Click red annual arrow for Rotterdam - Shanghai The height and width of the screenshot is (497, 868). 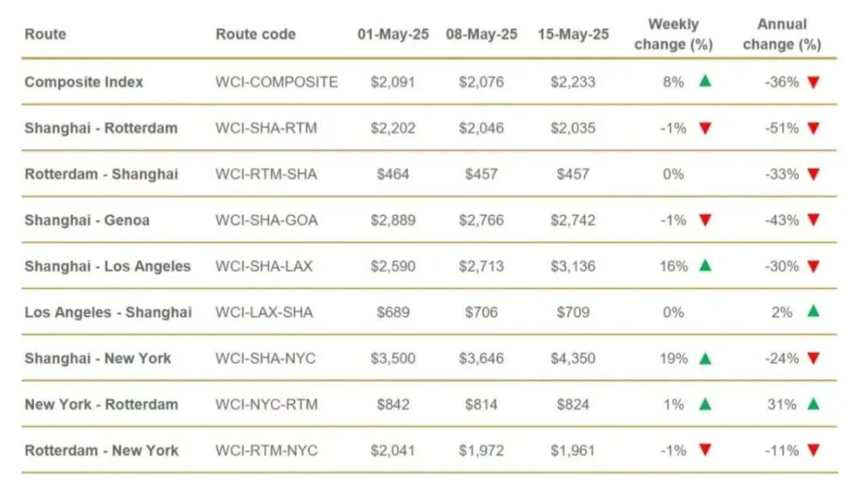tap(813, 174)
